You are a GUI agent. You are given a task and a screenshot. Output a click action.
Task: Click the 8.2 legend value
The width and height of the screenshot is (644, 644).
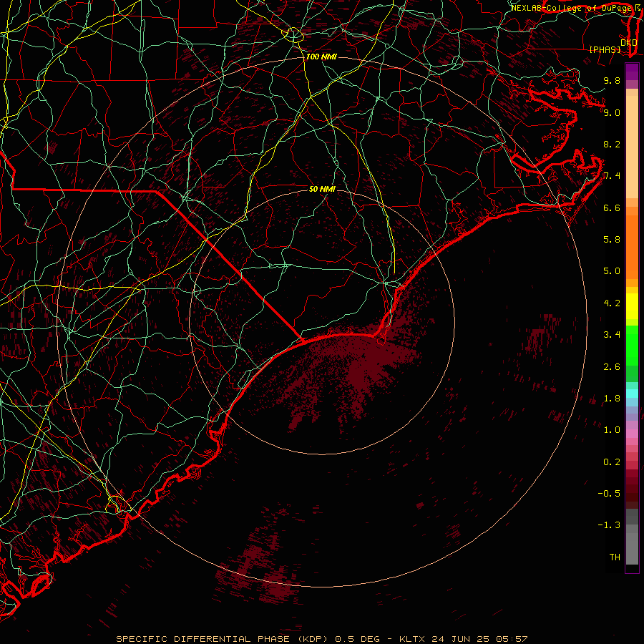(612, 144)
